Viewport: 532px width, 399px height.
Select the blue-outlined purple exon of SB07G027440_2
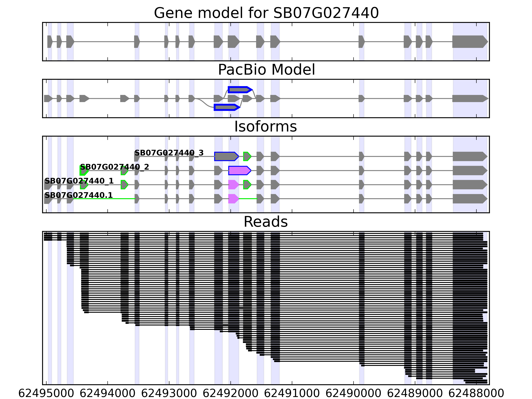tap(239, 171)
